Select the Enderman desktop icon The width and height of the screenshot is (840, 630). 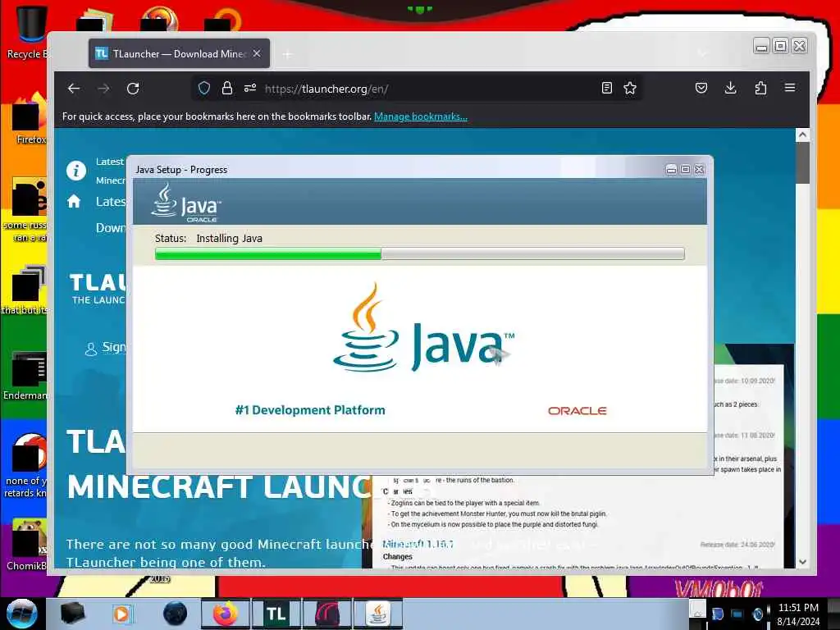[25, 375]
